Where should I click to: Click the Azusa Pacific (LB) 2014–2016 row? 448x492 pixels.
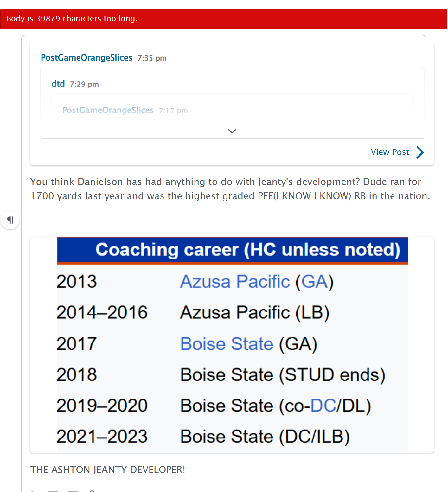pyautogui.click(x=255, y=312)
